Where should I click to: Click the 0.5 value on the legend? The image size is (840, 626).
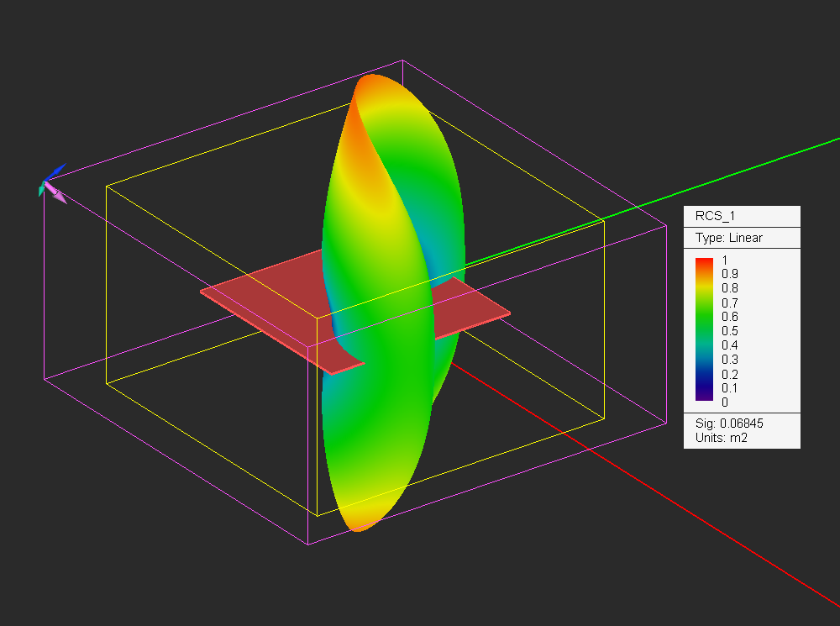coord(730,331)
